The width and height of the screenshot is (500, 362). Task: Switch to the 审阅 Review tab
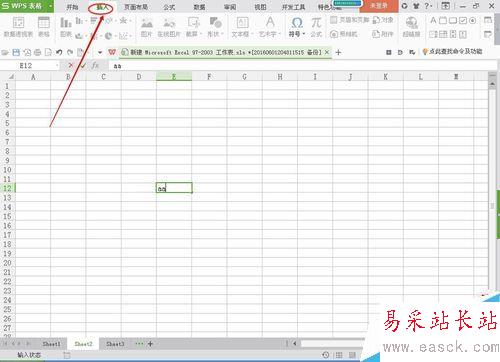click(x=230, y=7)
